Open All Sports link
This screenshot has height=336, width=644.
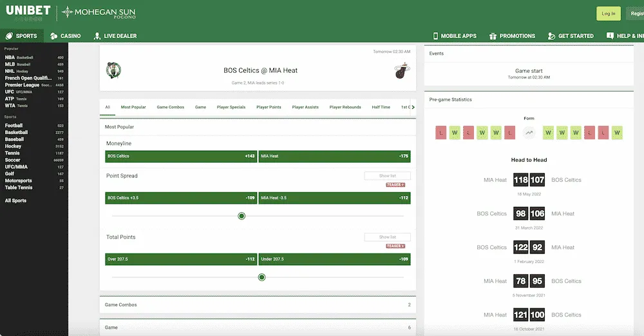coord(15,201)
